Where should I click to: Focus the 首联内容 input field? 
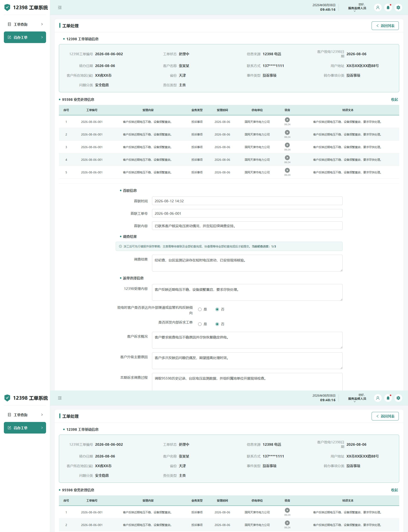(247, 226)
